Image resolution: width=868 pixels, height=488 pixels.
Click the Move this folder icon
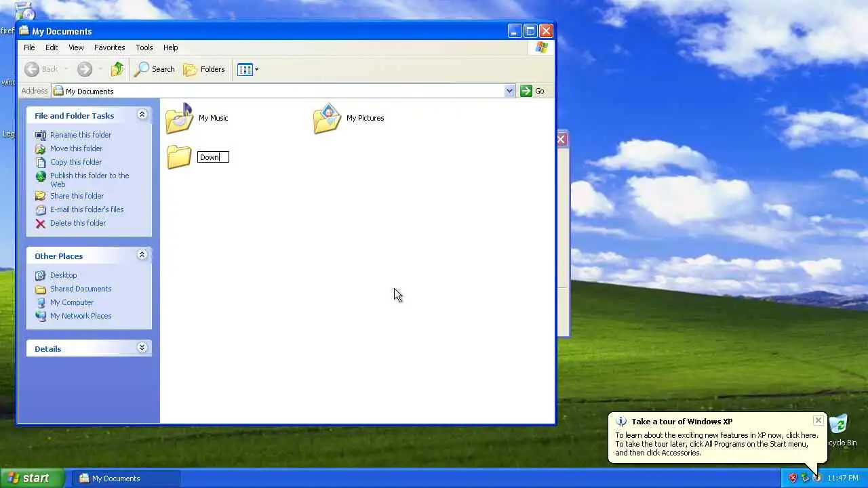click(x=41, y=148)
